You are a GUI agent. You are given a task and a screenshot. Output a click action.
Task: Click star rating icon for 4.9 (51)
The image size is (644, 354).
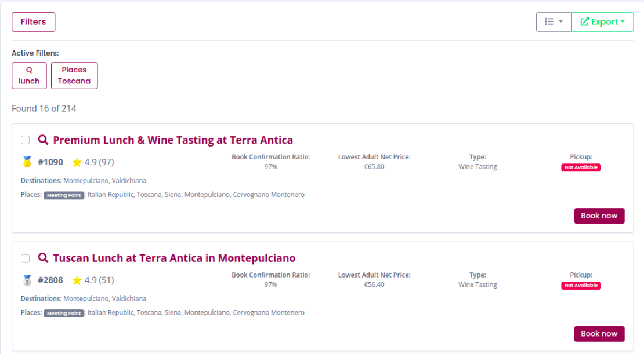77,280
